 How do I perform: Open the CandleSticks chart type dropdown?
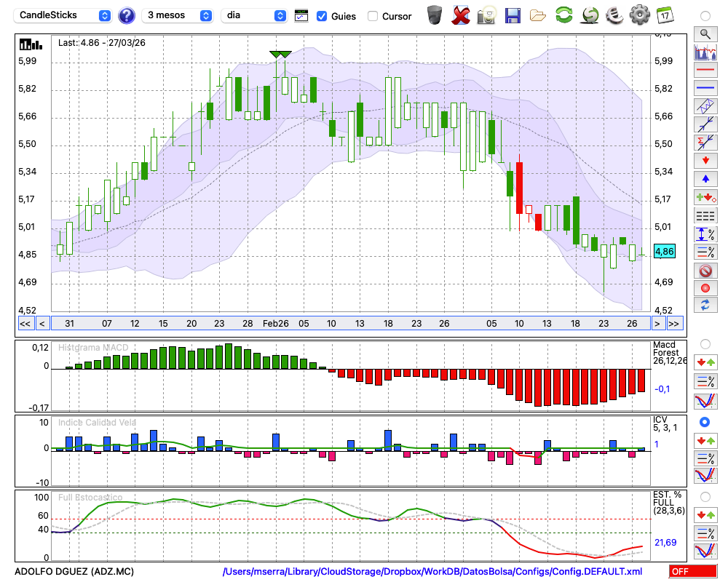coord(62,15)
